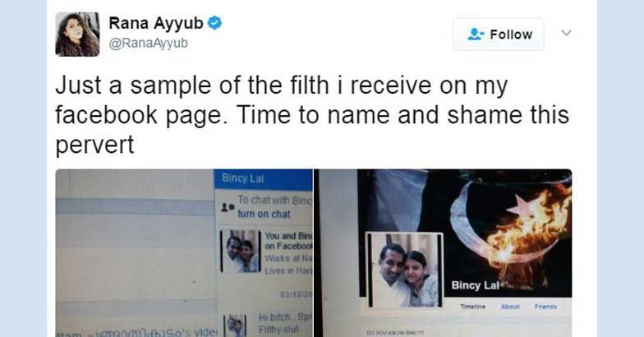Click the Rana Ayyub display name
Image resolution: width=644 pixels, height=337 pixels.
(156, 23)
